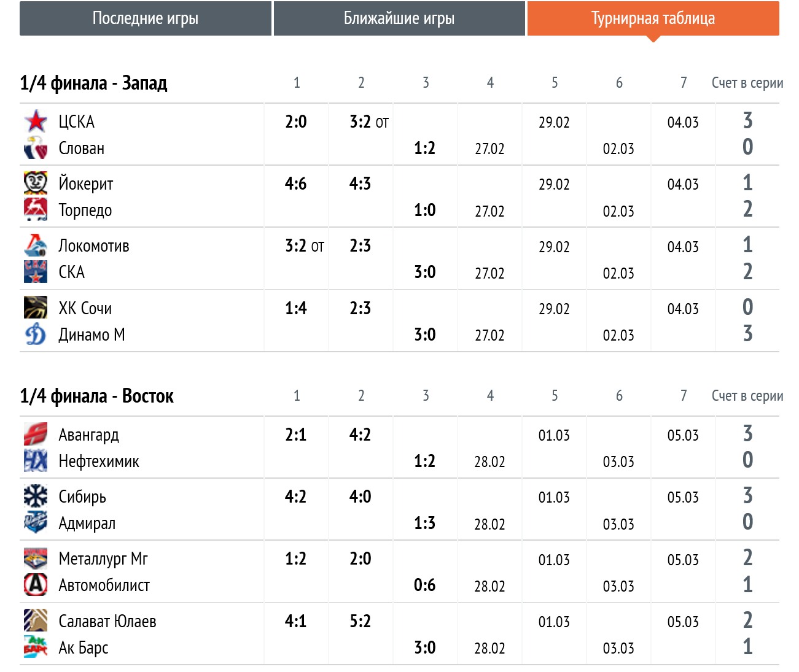799x672 pixels.
Task: Click the Сибирь snowflake logo
Action: tap(36, 496)
